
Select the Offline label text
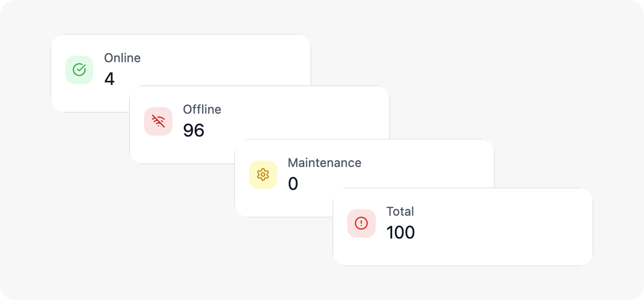202,109
